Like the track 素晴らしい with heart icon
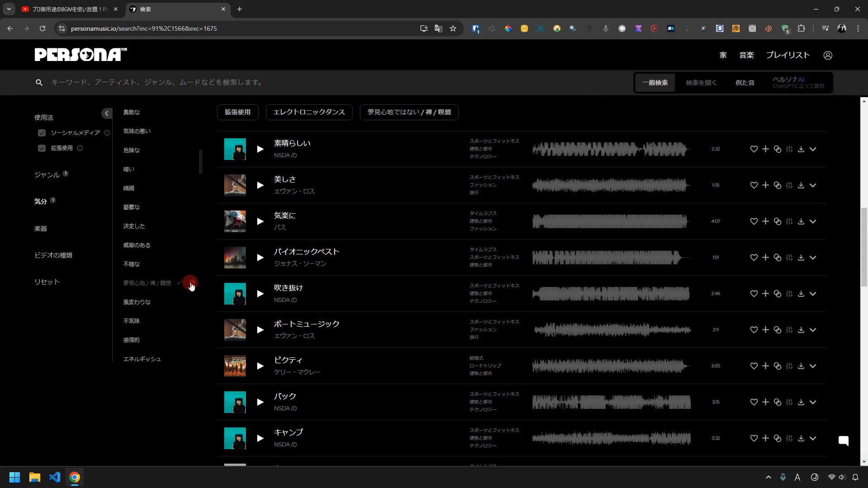Viewport: 868px width, 488px height. 754,149
